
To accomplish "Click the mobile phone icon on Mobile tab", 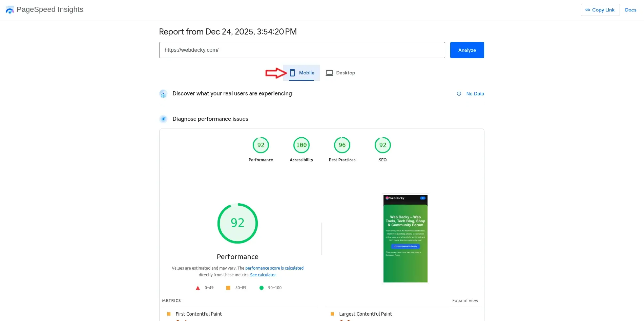I will point(292,72).
